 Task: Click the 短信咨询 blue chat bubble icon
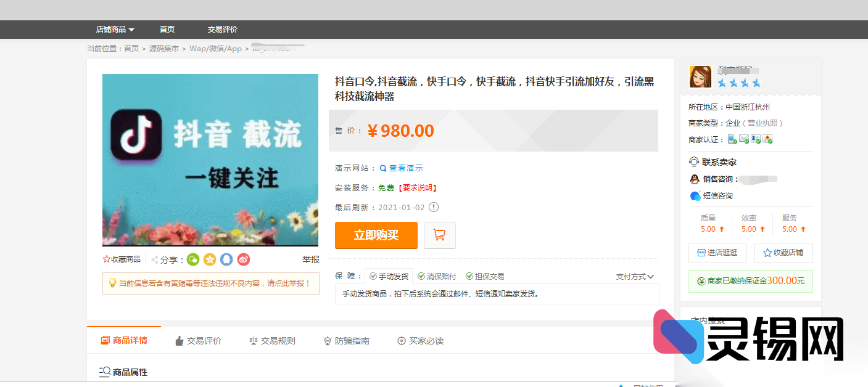(695, 195)
